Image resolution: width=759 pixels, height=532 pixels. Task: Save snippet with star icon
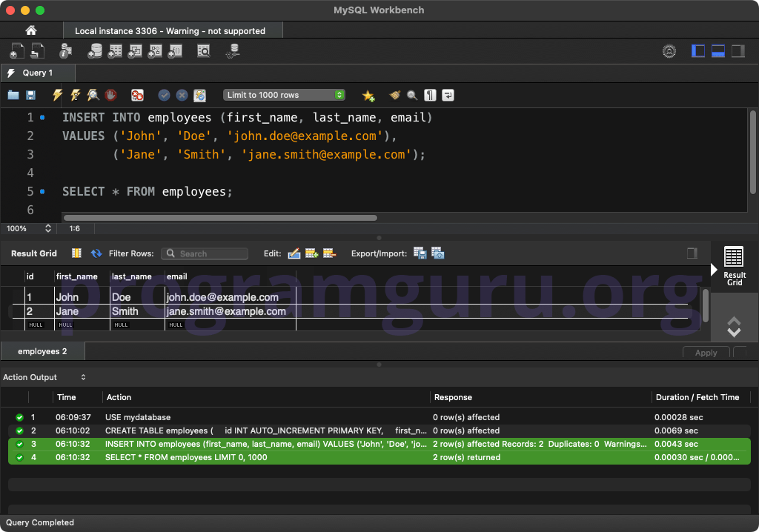point(368,96)
